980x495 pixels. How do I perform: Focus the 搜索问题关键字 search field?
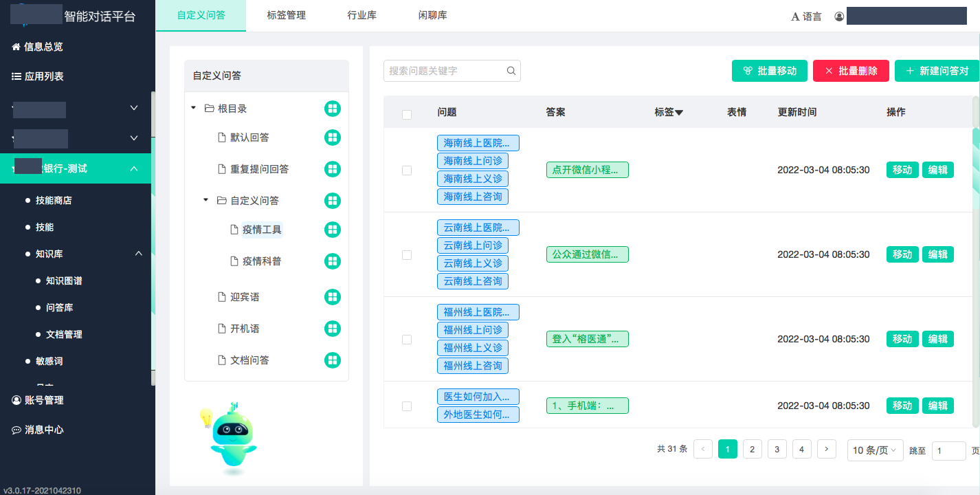click(x=445, y=71)
